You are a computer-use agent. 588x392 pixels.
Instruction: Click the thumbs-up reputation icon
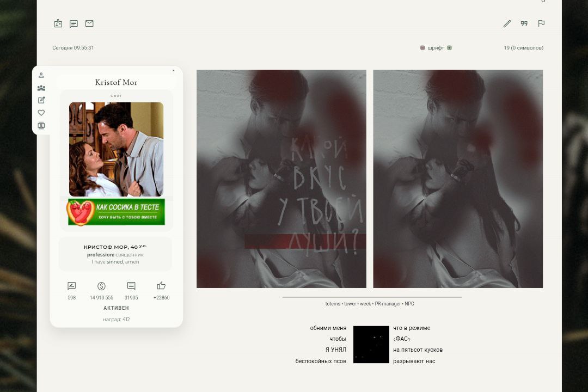[161, 286]
